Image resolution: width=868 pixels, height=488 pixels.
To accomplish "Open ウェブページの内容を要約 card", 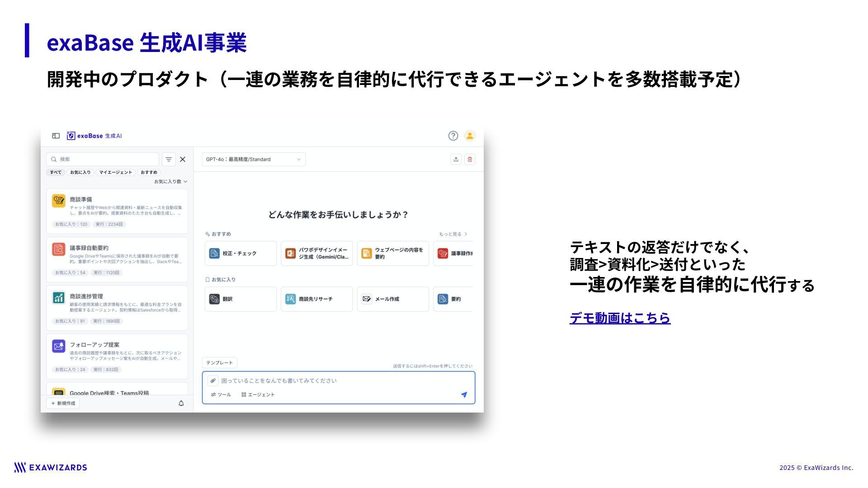I will click(393, 253).
